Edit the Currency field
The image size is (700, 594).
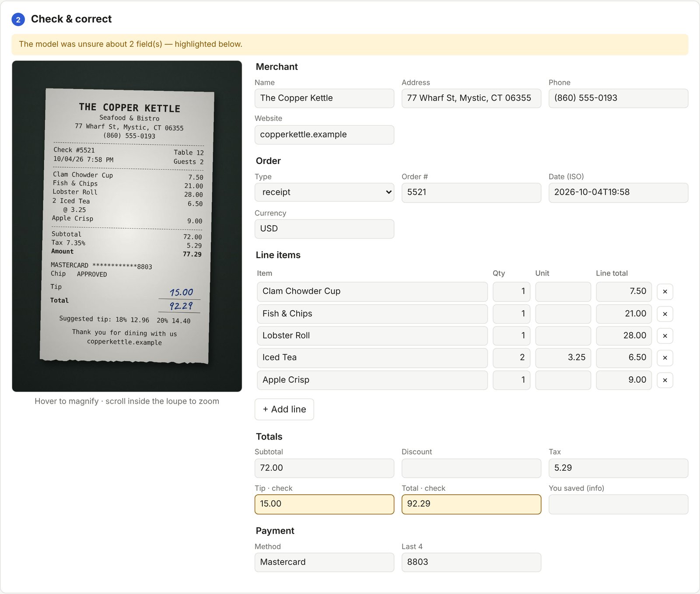(324, 229)
